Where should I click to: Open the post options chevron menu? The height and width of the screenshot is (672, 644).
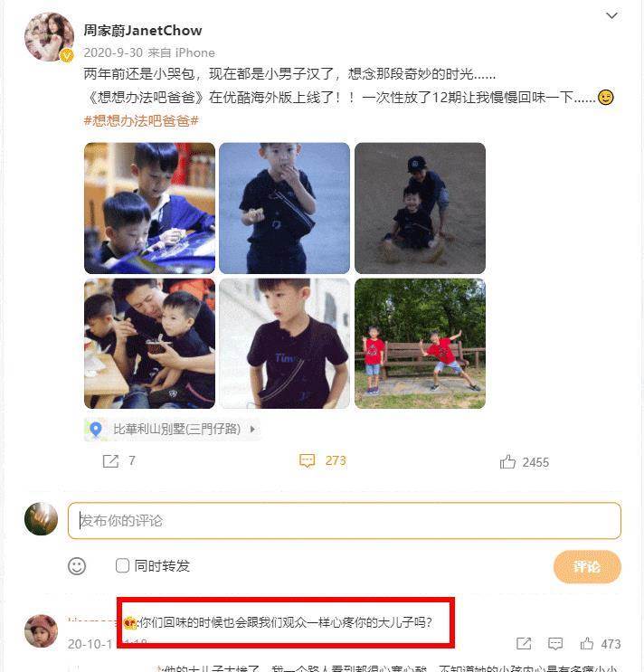point(611,16)
